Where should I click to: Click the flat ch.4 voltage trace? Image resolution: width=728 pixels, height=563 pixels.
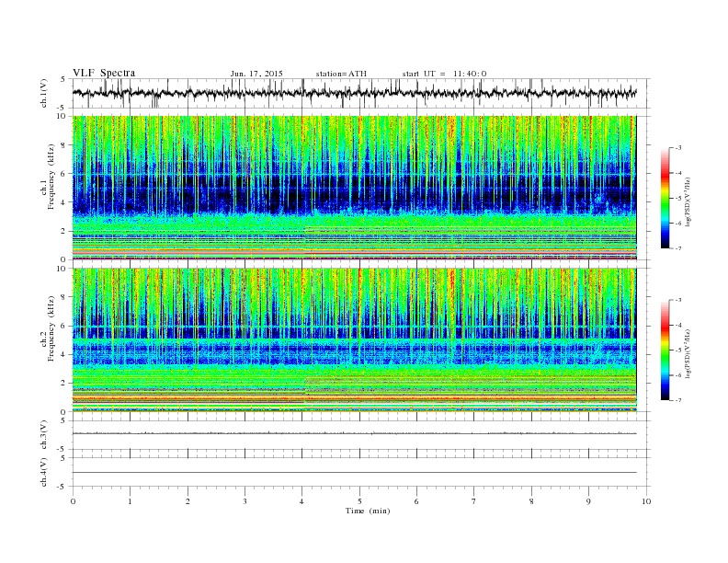click(x=354, y=473)
